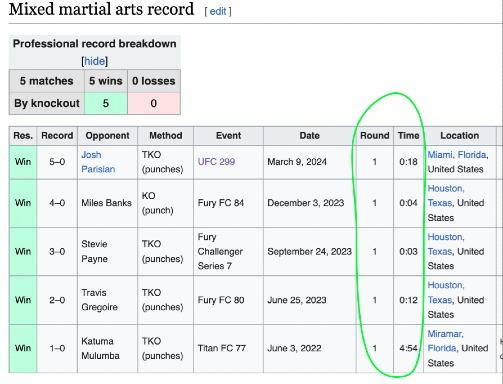Open the Florida link in Titan FC 77 row
Viewport: 503px width, 384px height.
pos(442,348)
